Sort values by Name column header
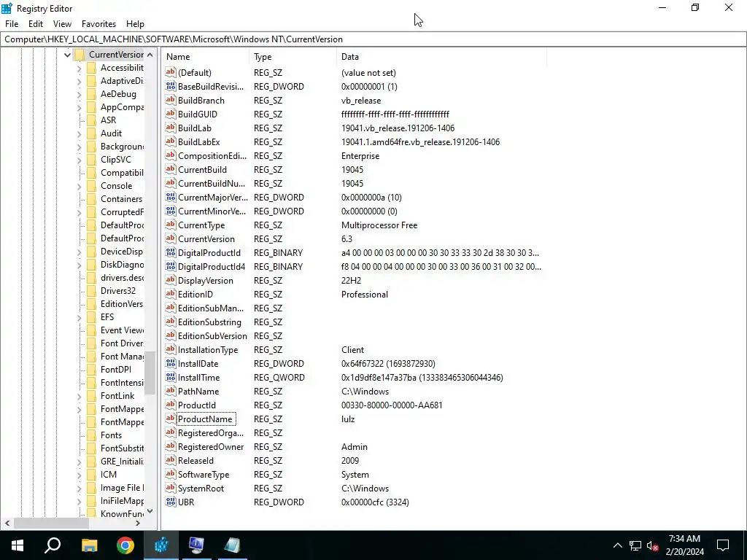This screenshot has height=560, width=747. tap(205, 57)
